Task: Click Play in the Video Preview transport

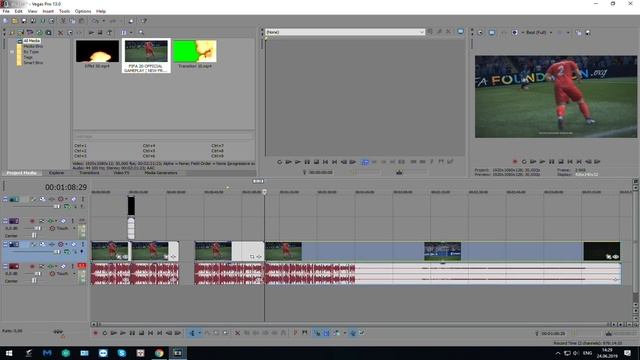Action: coord(542,162)
